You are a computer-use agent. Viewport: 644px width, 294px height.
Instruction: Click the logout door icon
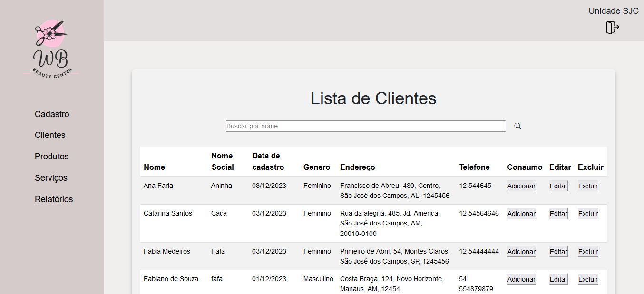613,28
